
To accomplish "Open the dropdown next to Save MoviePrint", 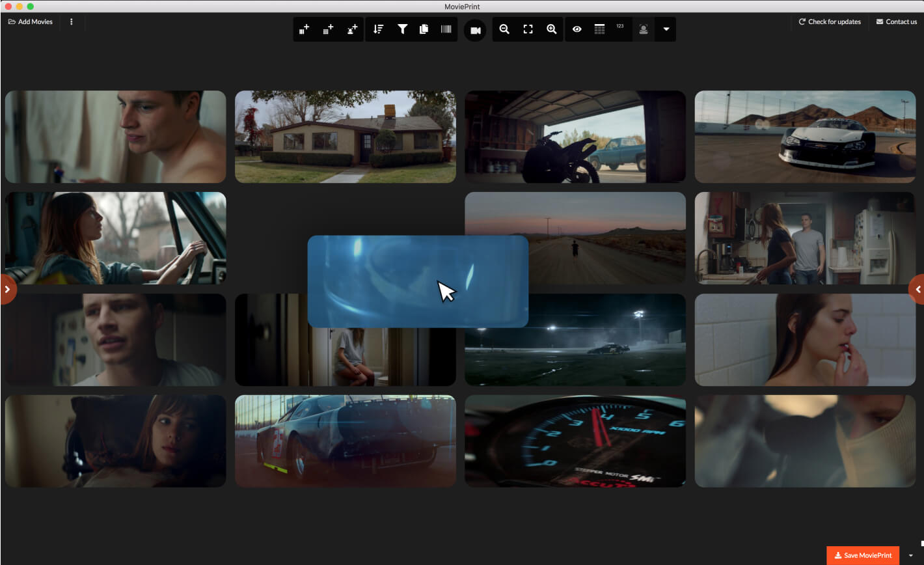I will 910,555.
